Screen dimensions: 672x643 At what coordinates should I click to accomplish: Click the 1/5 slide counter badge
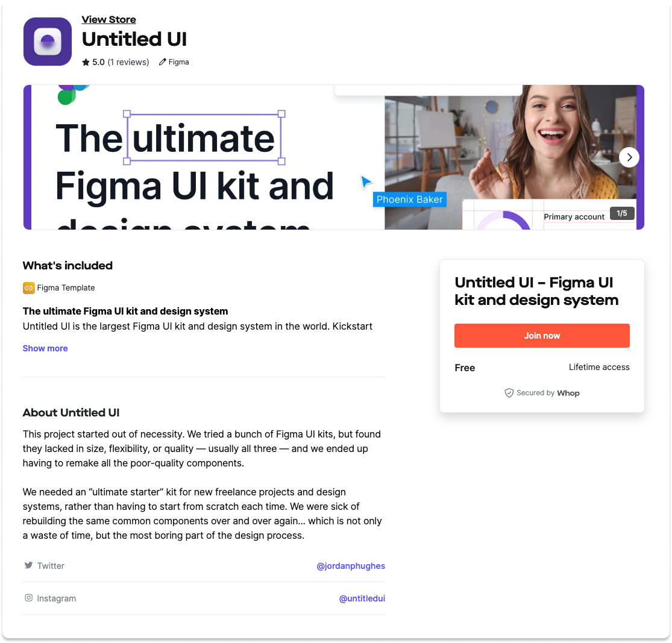click(622, 213)
